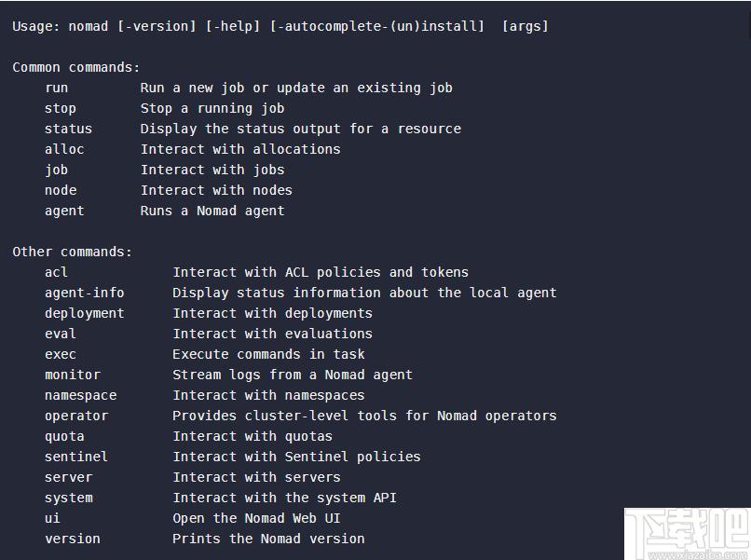Click the 'eval' command name
The height and width of the screenshot is (560, 751).
[x=61, y=334]
